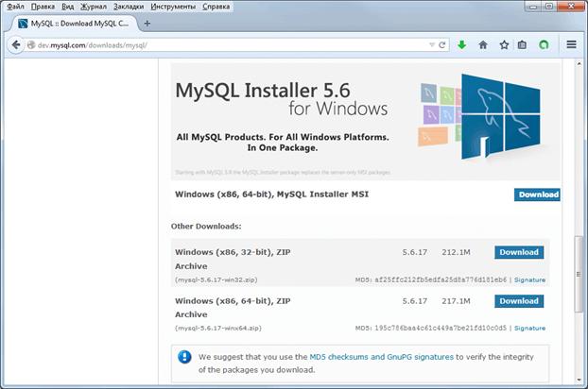Click the blue info exclamation icon
This screenshot has height=389, width=588.
(184, 357)
